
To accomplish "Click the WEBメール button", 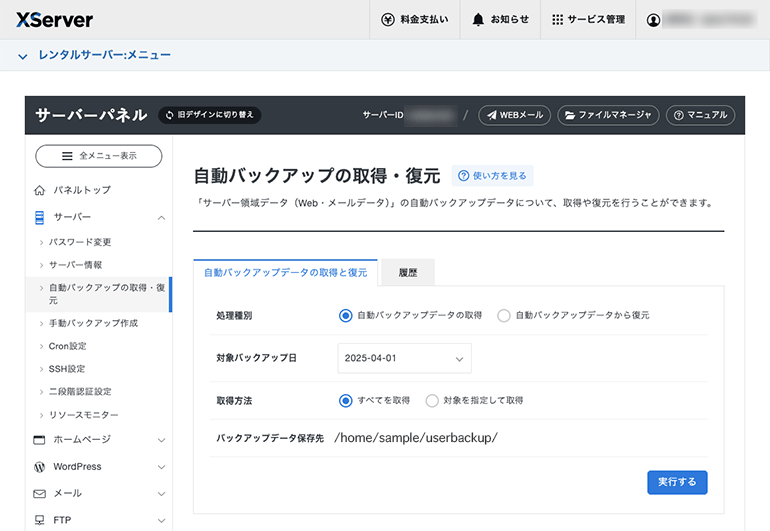I will coord(515,115).
